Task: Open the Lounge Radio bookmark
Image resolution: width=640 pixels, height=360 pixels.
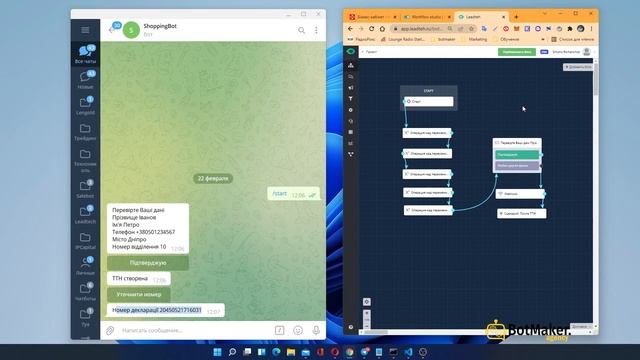Action: point(402,39)
